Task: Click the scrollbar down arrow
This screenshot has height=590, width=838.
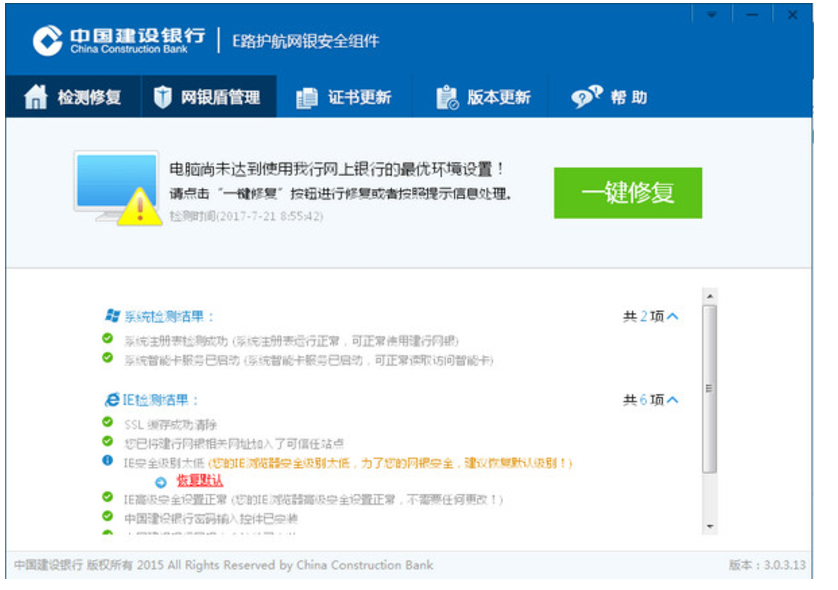Action: 710,526
